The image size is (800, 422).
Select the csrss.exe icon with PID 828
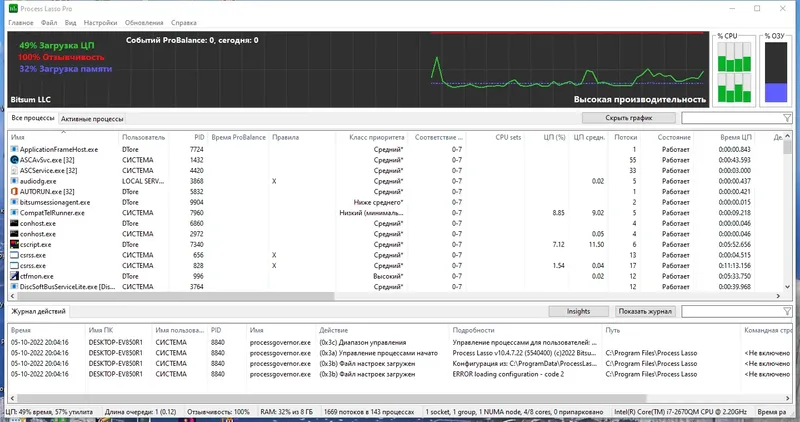point(14,265)
